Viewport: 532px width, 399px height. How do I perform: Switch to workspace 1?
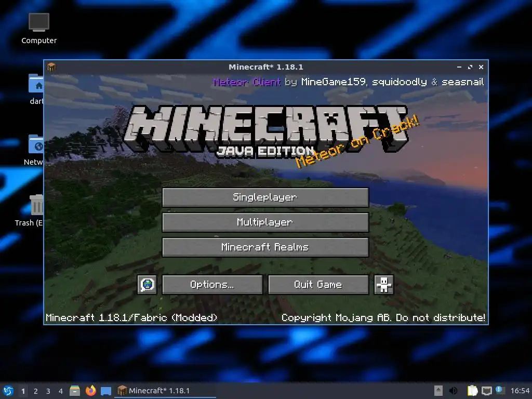click(x=23, y=391)
